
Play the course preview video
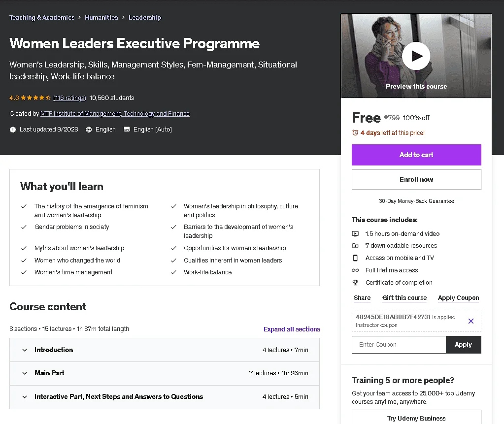(x=416, y=56)
